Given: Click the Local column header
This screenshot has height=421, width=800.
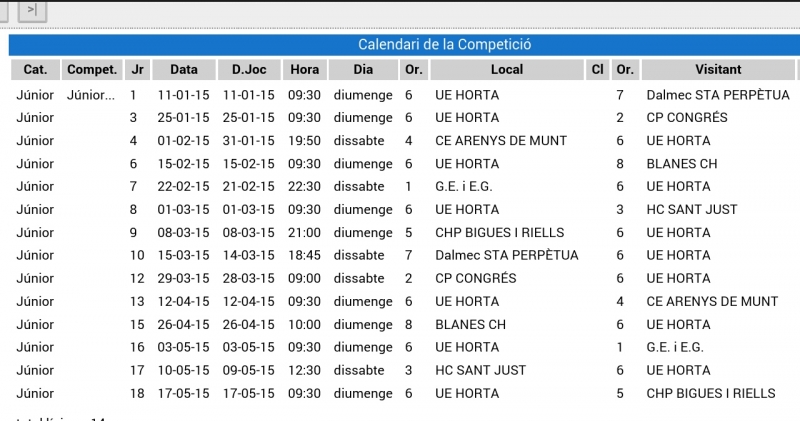Looking at the screenshot, I should [x=507, y=70].
